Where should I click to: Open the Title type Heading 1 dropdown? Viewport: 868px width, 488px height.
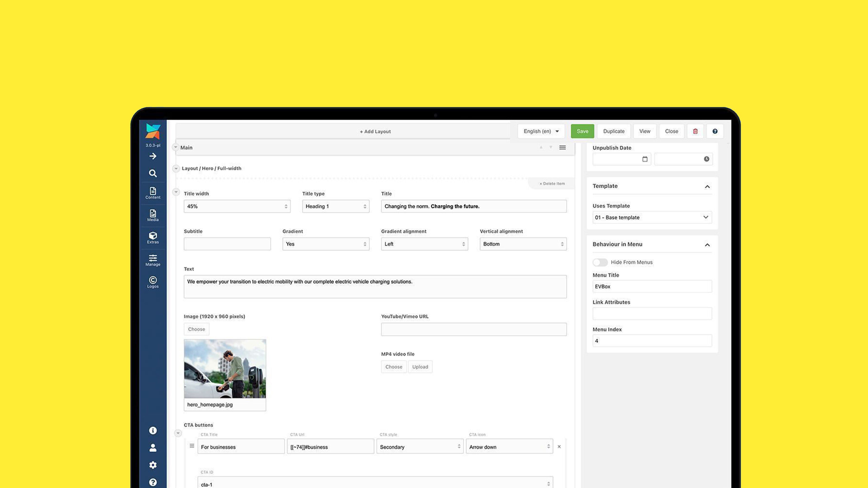coord(336,206)
